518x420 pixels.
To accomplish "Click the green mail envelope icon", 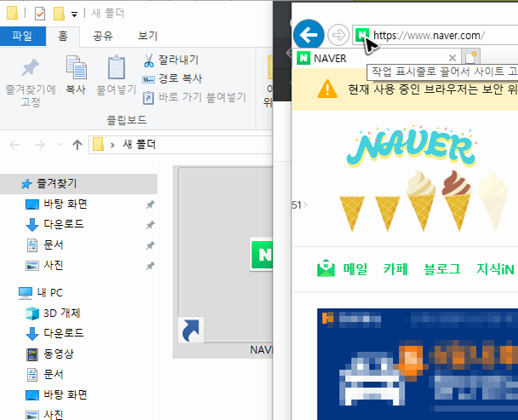I will pyautogui.click(x=325, y=268).
